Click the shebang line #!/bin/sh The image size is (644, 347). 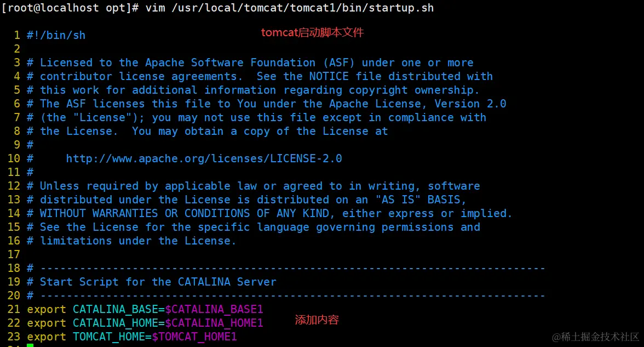(56, 35)
